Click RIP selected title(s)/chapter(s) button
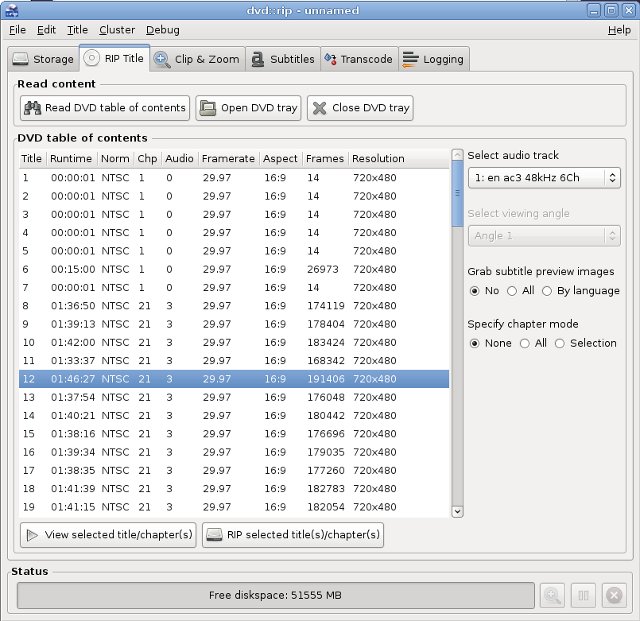 (293, 535)
